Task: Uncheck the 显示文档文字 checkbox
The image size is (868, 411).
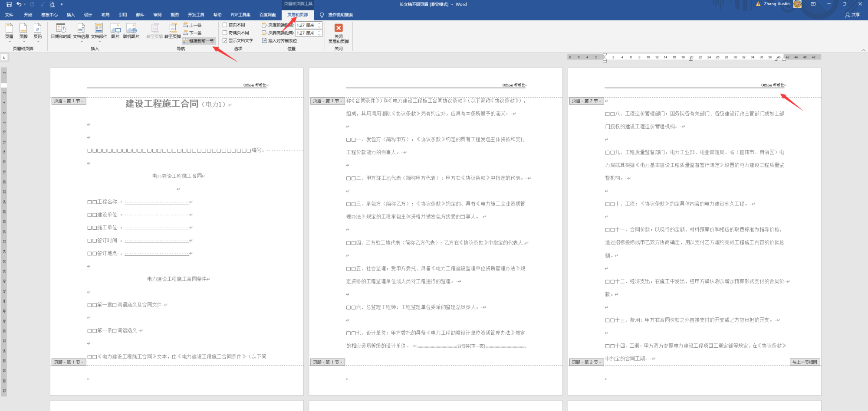Action: (225, 41)
